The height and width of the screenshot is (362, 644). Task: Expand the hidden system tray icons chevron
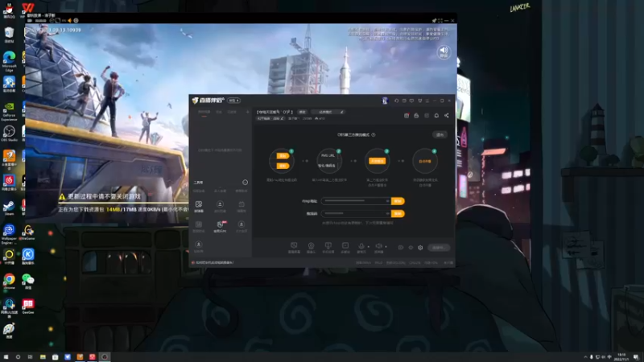[x=585, y=357]
